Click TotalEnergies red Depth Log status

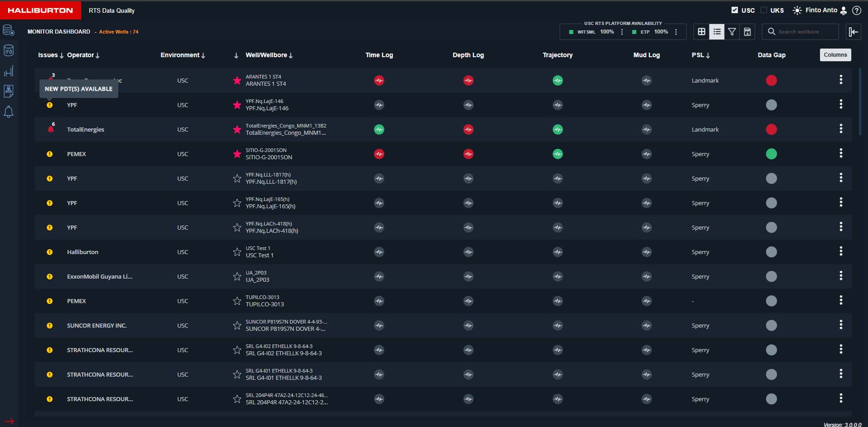click(x=468, y=129)
